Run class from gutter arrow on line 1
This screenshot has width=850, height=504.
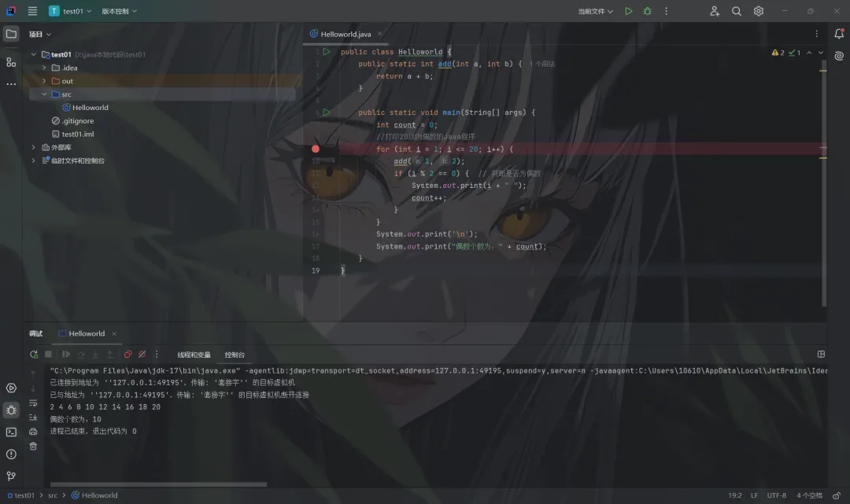coord(327,52)
